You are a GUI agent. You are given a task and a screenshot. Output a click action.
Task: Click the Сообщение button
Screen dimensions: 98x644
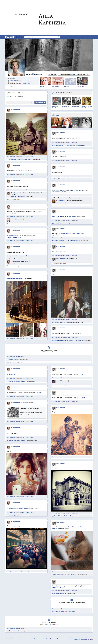tap(81, 74)
